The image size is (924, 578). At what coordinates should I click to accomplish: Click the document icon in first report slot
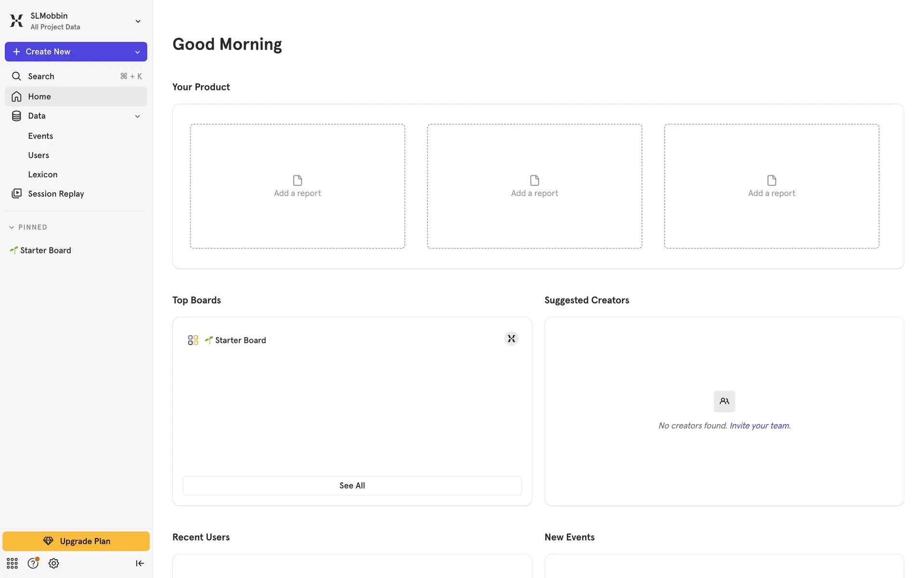(297, 181)
